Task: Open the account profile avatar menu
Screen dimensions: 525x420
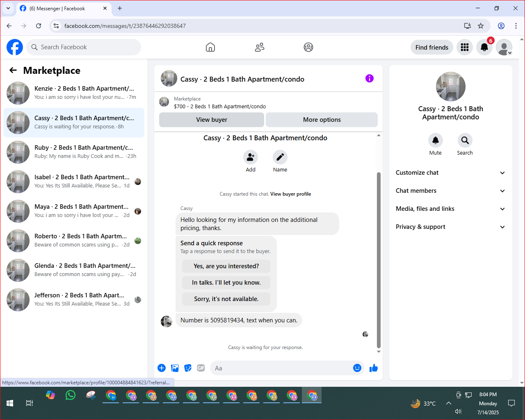Action: pos(504,47)
